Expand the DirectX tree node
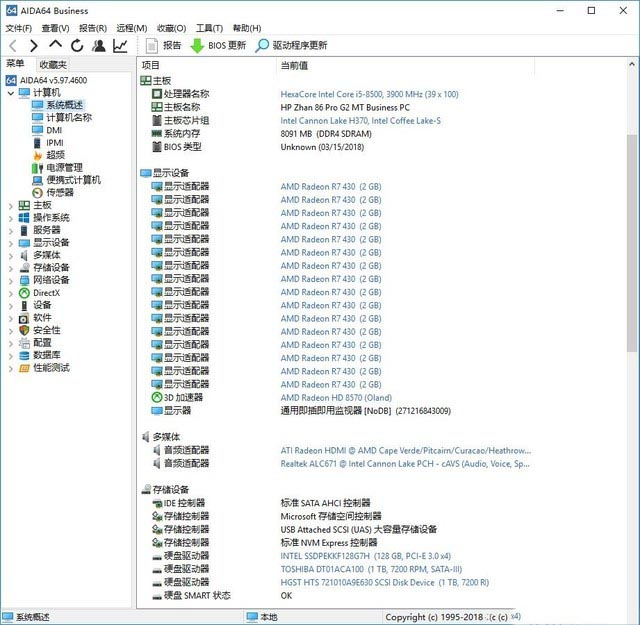 tap(11, 294)
